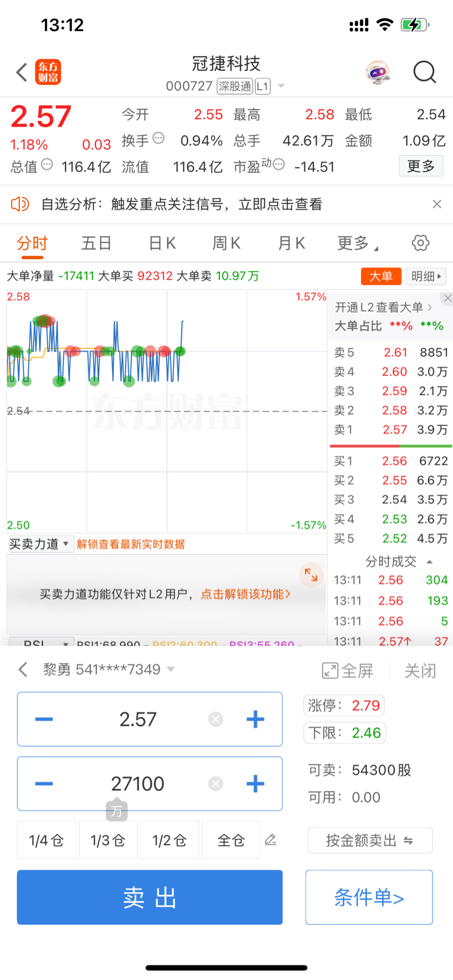The image size is (453, 980).
Task: Increase quantity 27100
Action: [x=255, y=784]
